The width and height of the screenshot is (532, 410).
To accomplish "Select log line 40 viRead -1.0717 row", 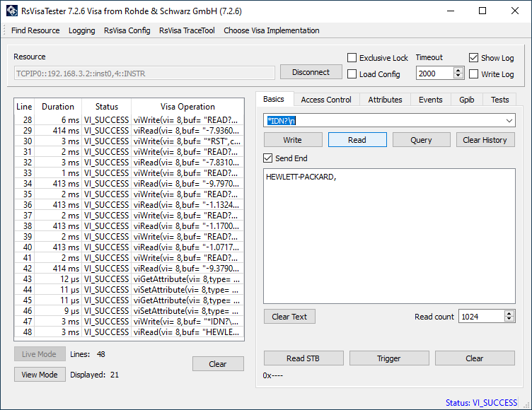I will (129, 247).
